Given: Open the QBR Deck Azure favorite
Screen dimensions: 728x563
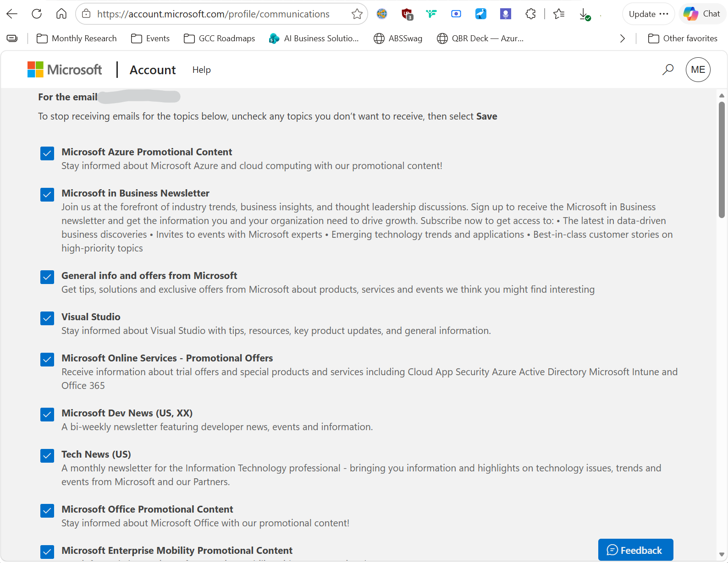Looking at the screenshot, I should point(480,38).
